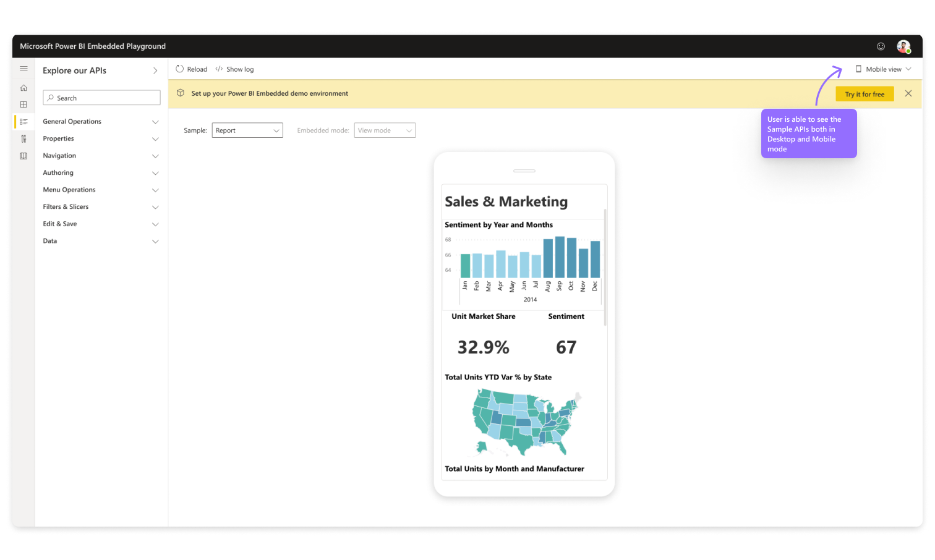This screenshot has width=935, height=560.
Task: Click the Sentiment by Year and Months heading
Action: click(498, 225)
